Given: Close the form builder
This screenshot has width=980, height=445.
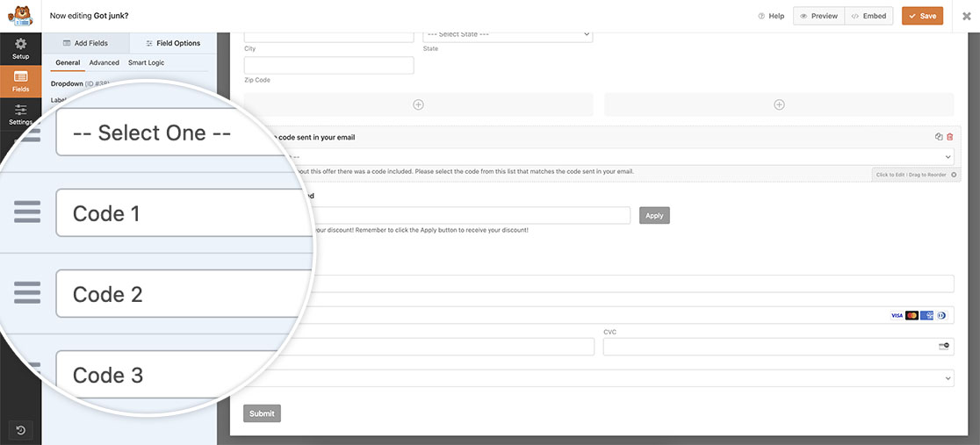Looking at the screenshot, I should tap(966, 17).
